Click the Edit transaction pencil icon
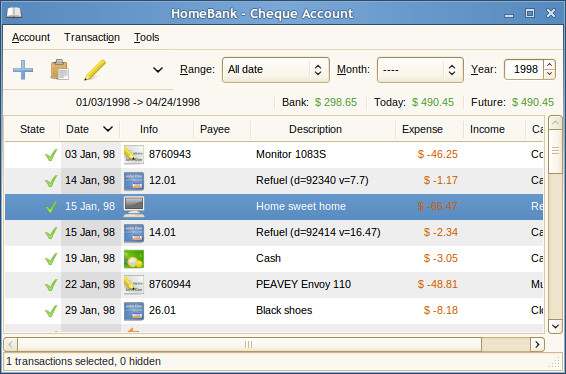This screenshot has width=566, height=374. coord(95,70)
